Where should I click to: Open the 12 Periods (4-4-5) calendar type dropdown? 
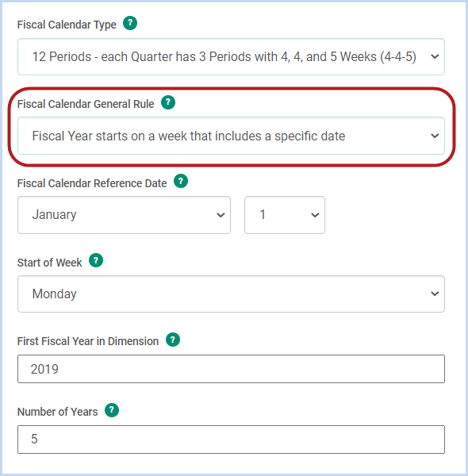click(x=231, y=57)
